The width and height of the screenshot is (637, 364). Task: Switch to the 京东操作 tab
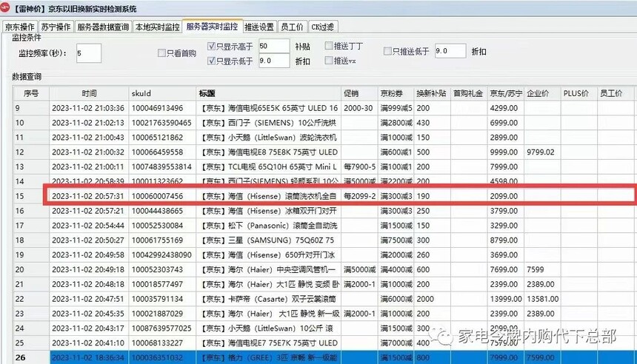coord(19,27)
